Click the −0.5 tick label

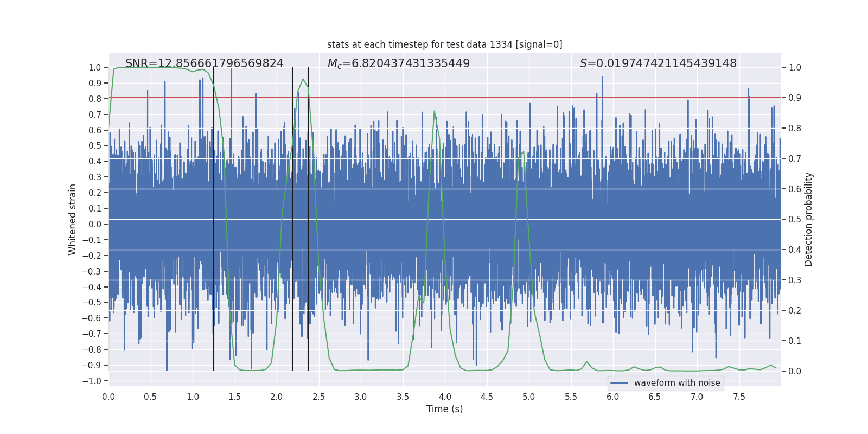pos(92,302)
